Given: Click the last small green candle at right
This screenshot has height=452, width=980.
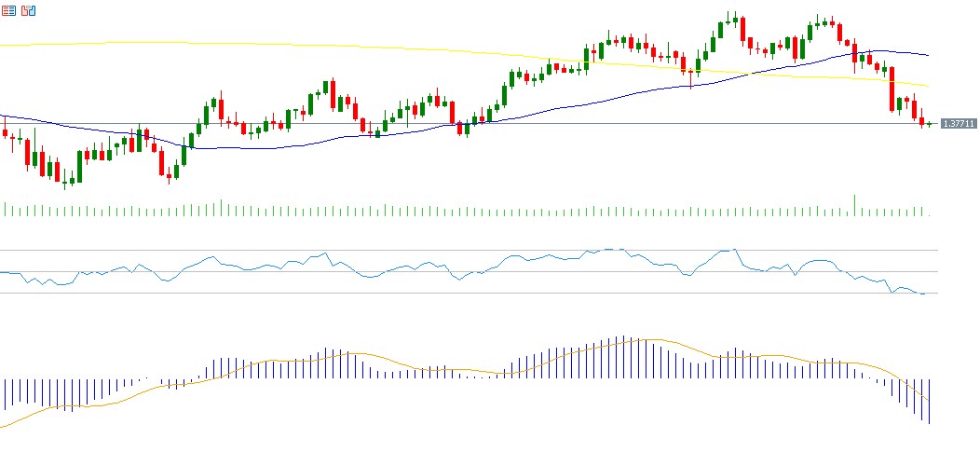Looking at the screenshot, I should [930, 124].
